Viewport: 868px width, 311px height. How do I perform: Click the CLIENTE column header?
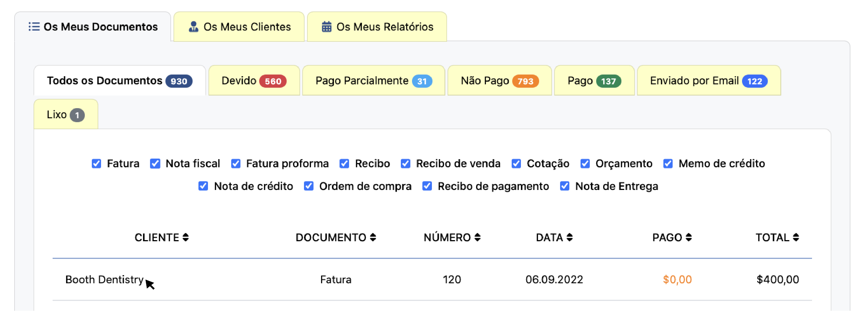162,238
